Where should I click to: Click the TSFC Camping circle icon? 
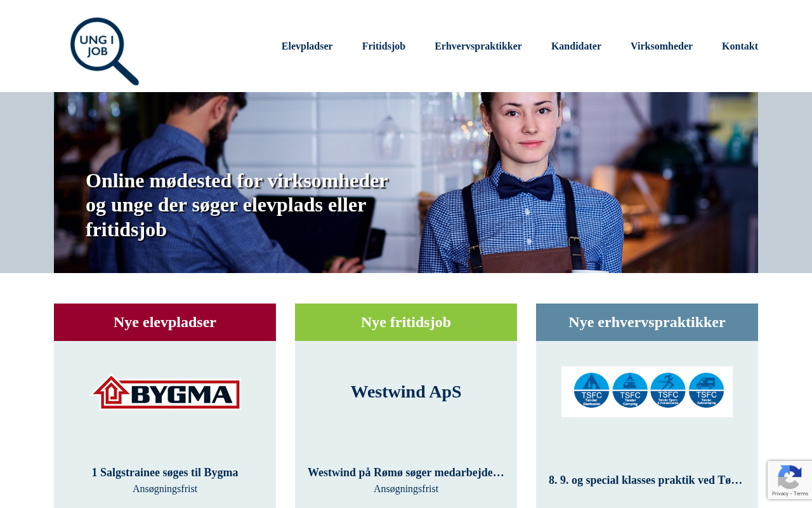(630, 390)
